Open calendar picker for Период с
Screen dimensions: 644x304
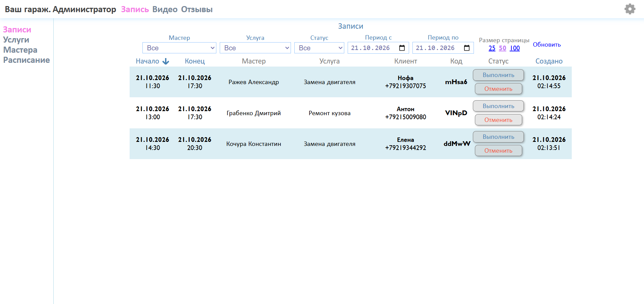(x=402, y=48)
